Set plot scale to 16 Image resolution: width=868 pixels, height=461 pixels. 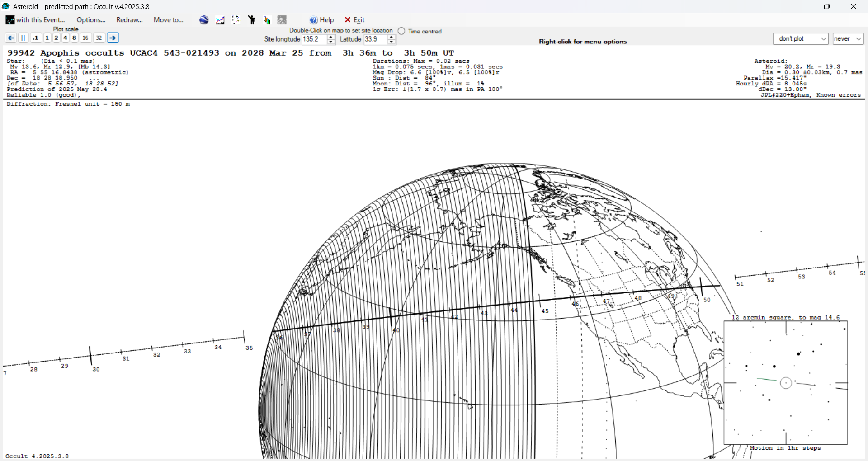(85, 38)
